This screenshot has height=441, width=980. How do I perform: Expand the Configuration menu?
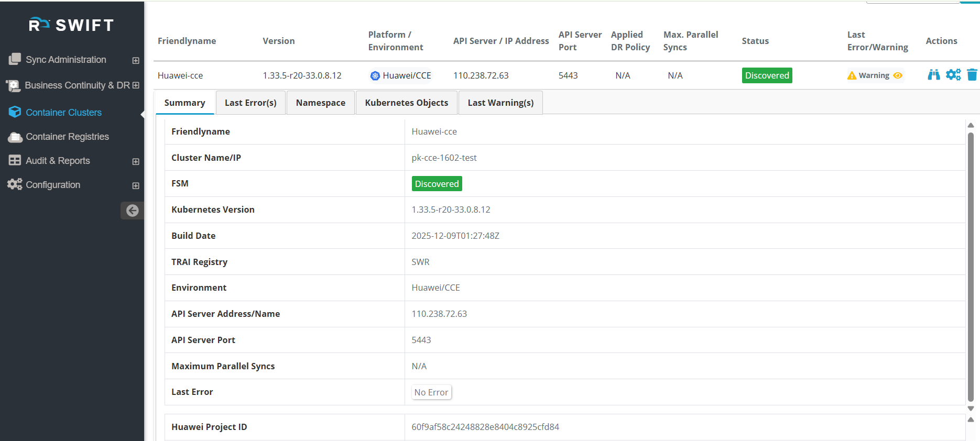[136, 185]
